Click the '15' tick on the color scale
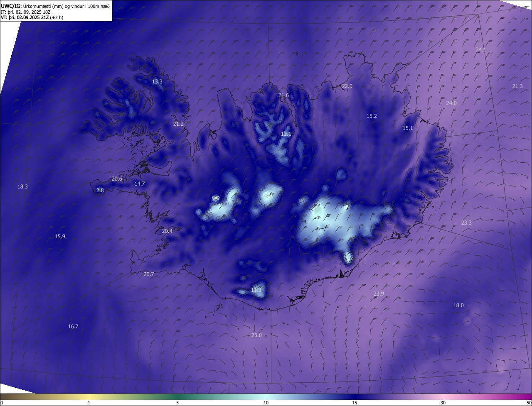 [x=355, y=403]
